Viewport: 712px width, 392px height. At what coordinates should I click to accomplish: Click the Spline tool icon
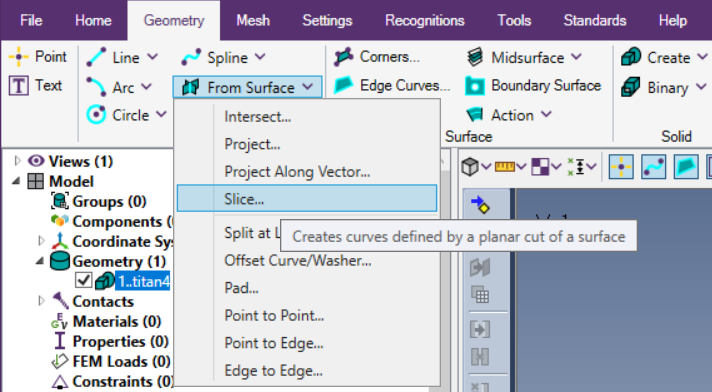(191, 57)
